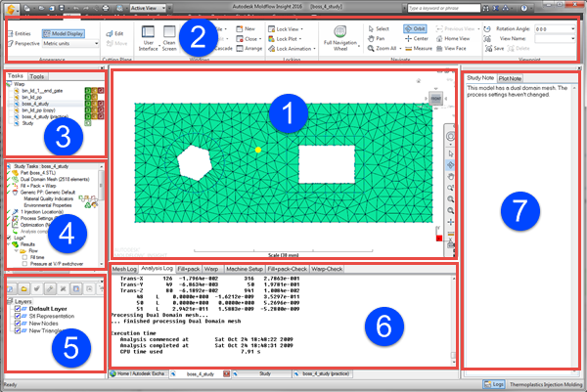Open the Close windows dropdown arrow

(260, 39)
